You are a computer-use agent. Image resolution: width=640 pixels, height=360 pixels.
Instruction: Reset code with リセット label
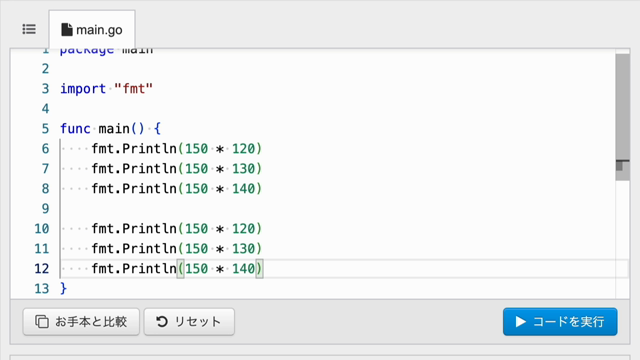pyautogui.click(x=198, y=322)
